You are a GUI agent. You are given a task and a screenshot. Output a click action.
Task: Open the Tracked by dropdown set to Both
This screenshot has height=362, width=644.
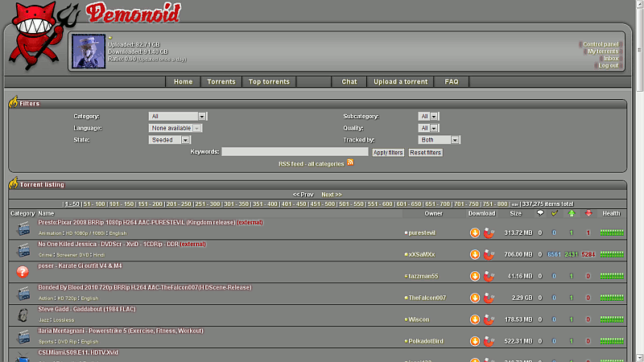coord(439,140)
